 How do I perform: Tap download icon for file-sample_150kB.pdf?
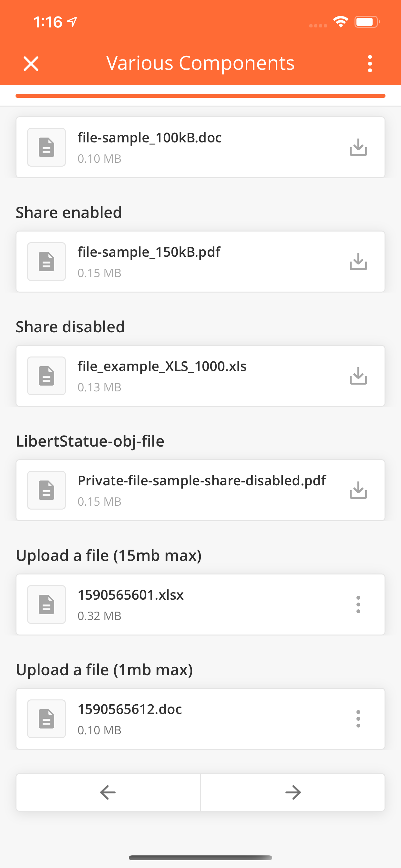(358, 262)
